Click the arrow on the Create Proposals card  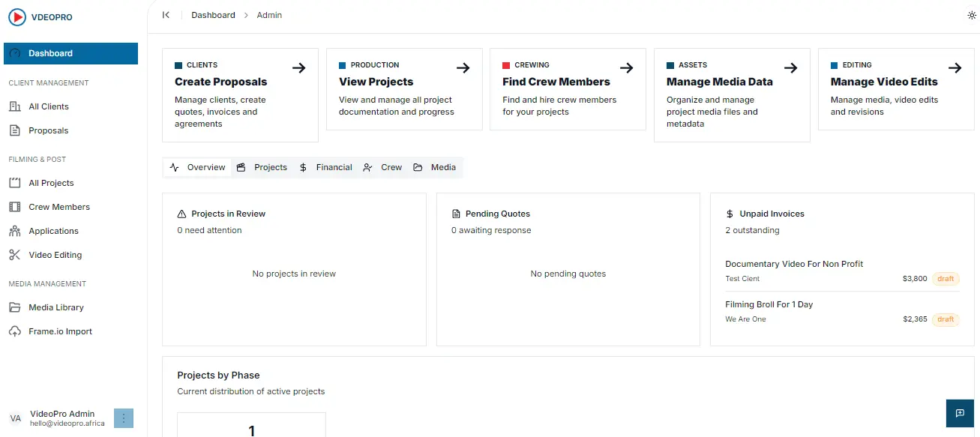coord(299,67)
